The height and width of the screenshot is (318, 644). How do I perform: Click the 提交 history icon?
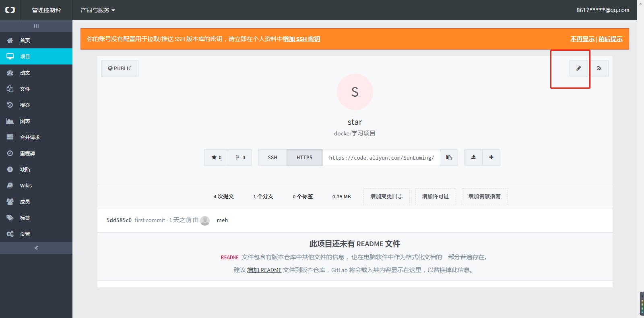[x=10, y=105]
